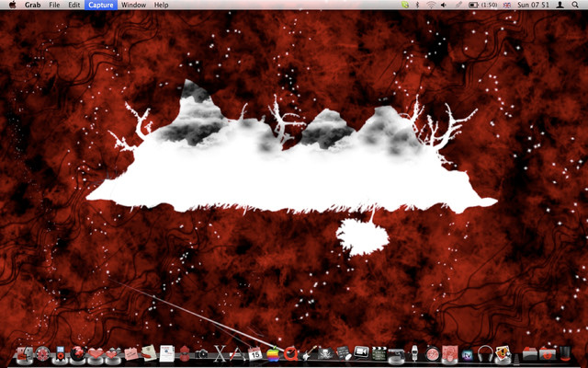The width and height of the screenshot is (588, 368).
Task: Open the camera icon in Dock
Action: pyautogui.click(x=201, y=353)
